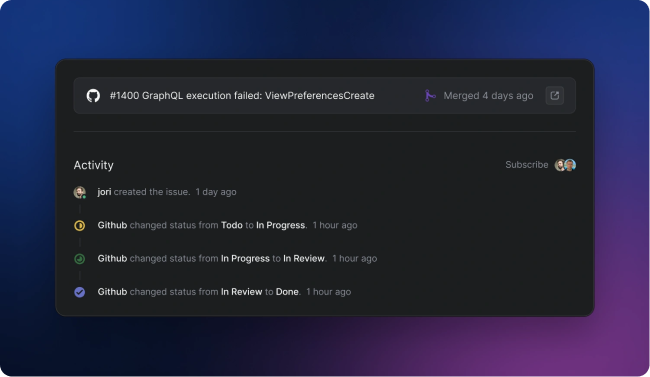Click 'Github' in Todo to In Progress entry
This screenshot has width=650, height=377.
coord(112,225)
